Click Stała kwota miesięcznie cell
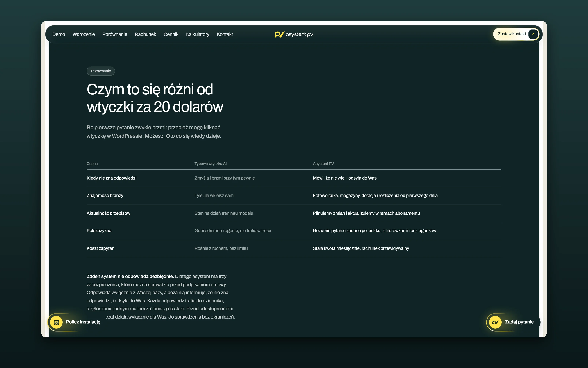This screenshot has height=368, width=588. coord(361,249)
